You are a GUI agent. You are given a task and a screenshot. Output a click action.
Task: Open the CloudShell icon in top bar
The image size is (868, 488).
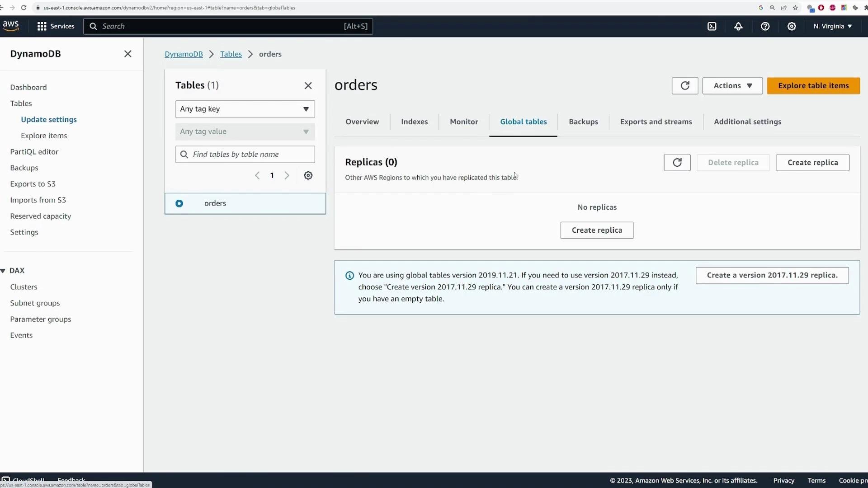coord(712,26)
